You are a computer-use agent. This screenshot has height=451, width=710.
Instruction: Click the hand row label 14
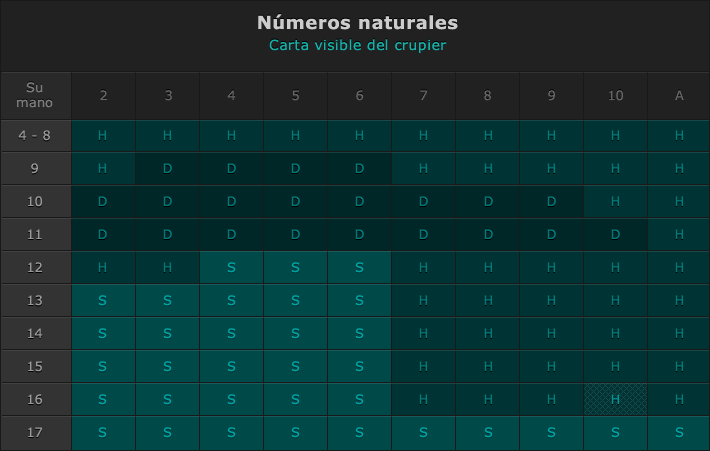click(36, 334)
